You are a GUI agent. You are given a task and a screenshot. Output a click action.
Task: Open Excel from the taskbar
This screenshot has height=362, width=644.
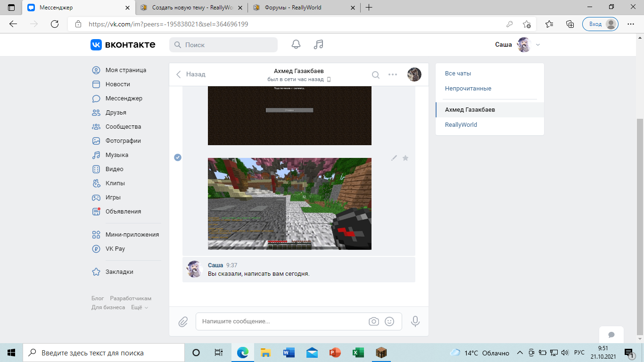pyautogui.click(x=358, y=353)
